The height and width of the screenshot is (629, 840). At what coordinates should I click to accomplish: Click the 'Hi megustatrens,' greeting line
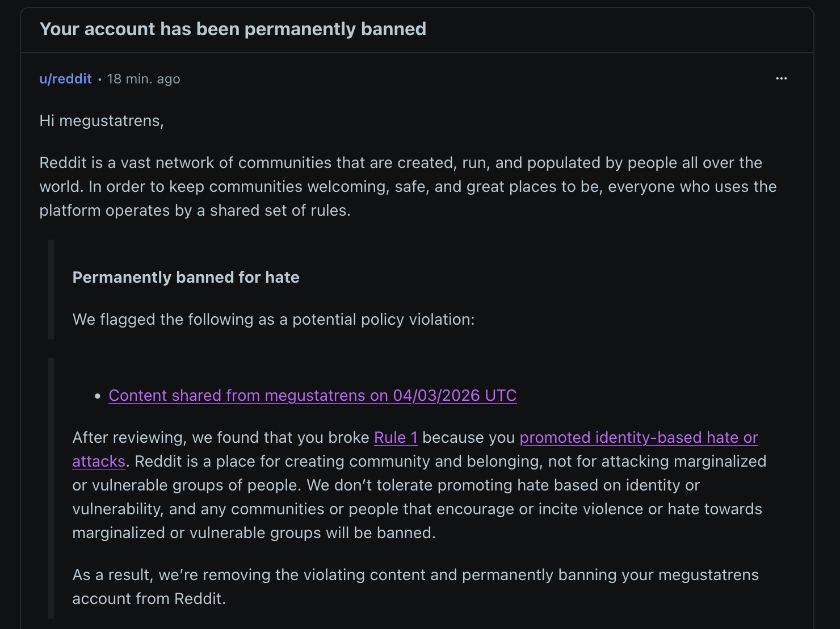click(102, 121)
